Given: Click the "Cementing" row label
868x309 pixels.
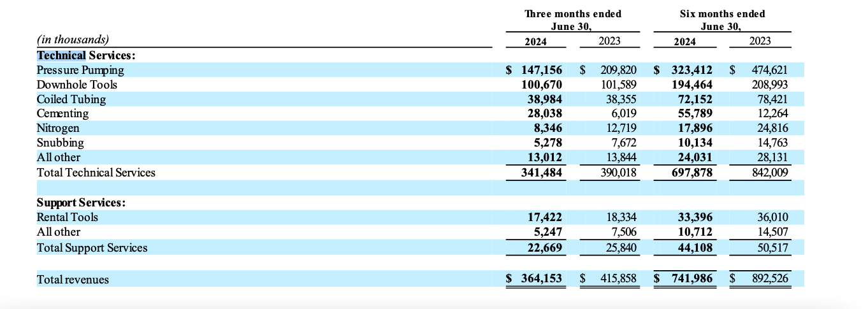Looking at the screenshot, I should point(62,113).
